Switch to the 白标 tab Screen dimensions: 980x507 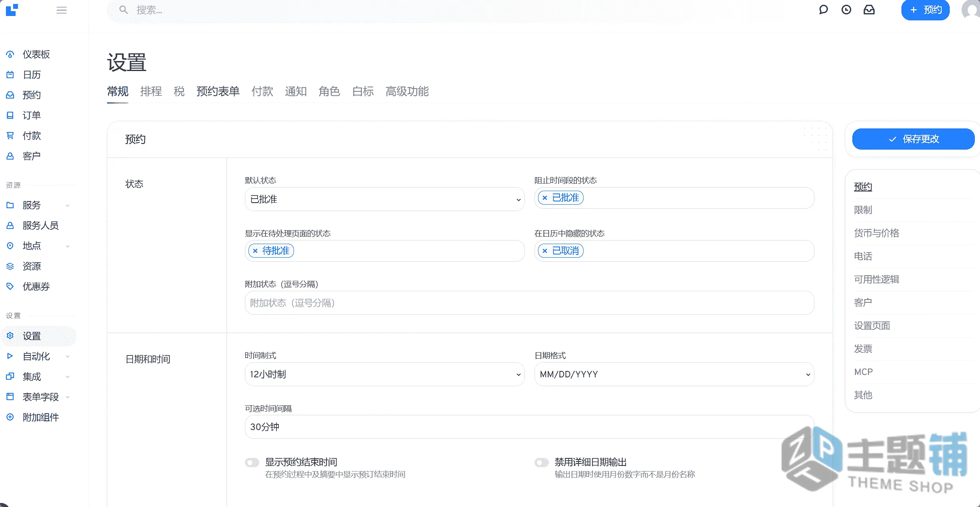363,91
